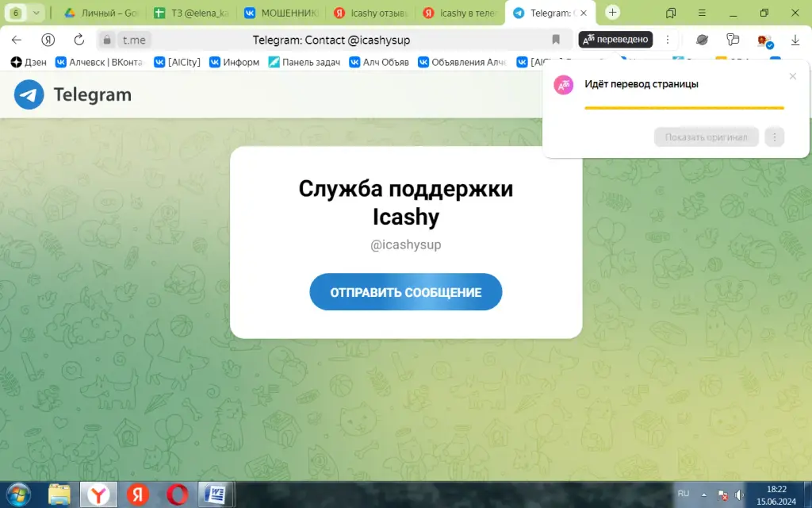The height and width of the screenshot is (508, 812).
Task: Open the tab groups counter showing 6
Action: 16,13
